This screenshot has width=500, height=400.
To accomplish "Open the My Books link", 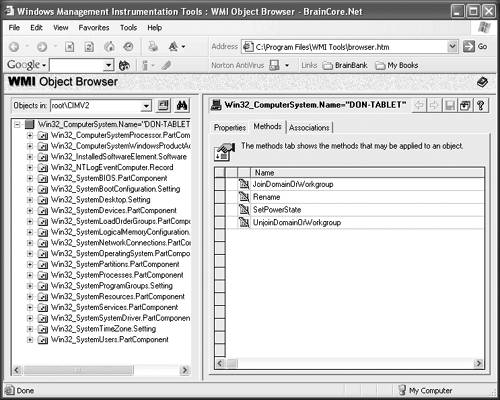I will coord(397,65).
